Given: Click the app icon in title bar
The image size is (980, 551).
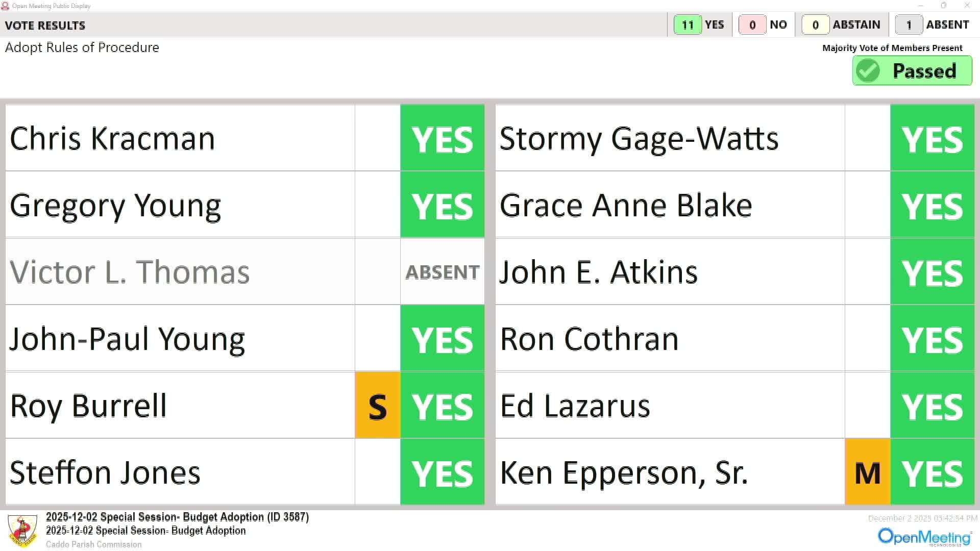Looking at the screenshot, I should tap(6, 6).
